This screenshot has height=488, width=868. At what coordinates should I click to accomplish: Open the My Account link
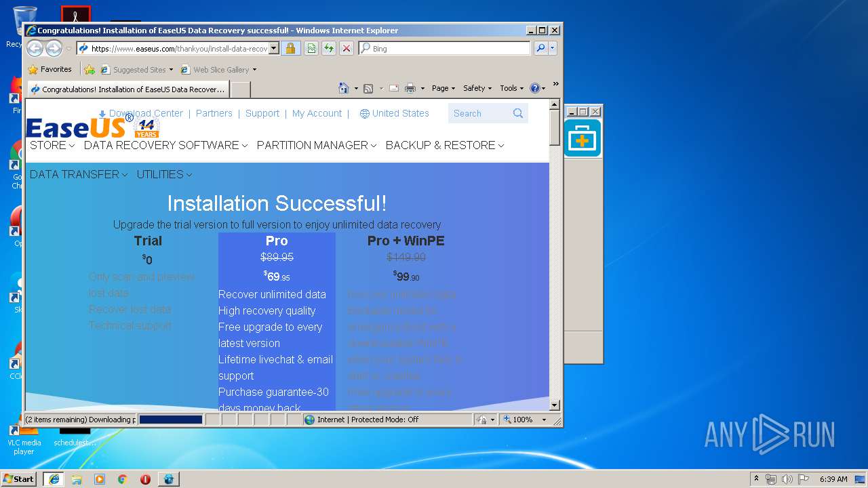click(x=317, y=113)
